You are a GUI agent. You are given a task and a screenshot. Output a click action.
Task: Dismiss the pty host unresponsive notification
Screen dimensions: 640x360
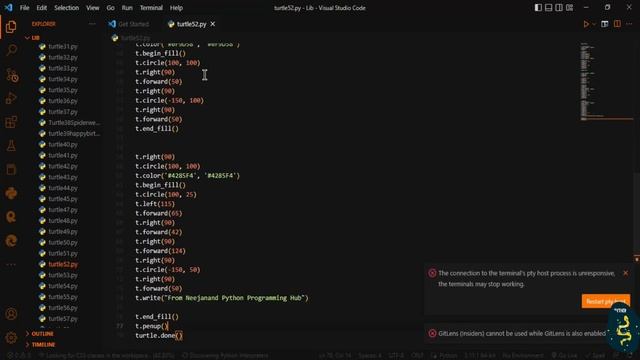626,273
